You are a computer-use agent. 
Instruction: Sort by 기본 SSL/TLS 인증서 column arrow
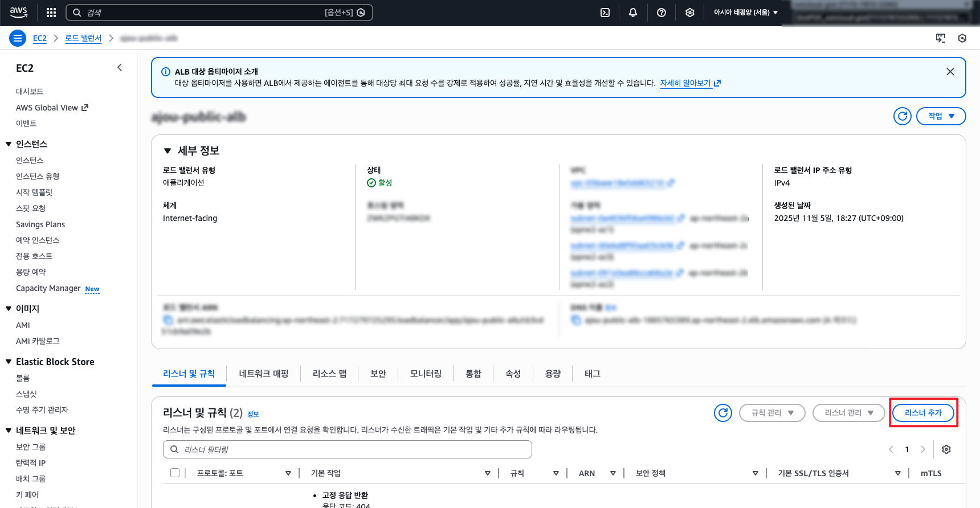tap(898, 473)
